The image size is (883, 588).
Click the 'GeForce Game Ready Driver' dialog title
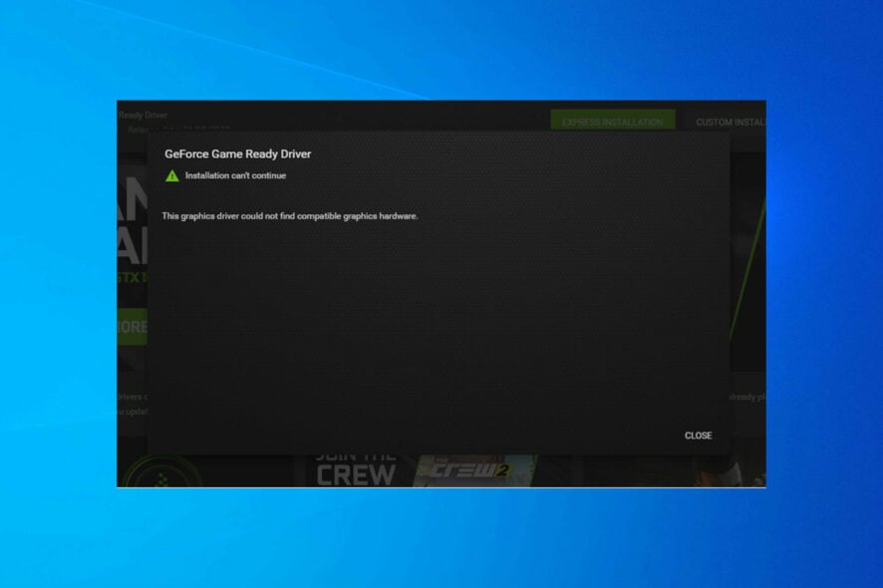tap(237, 153)
